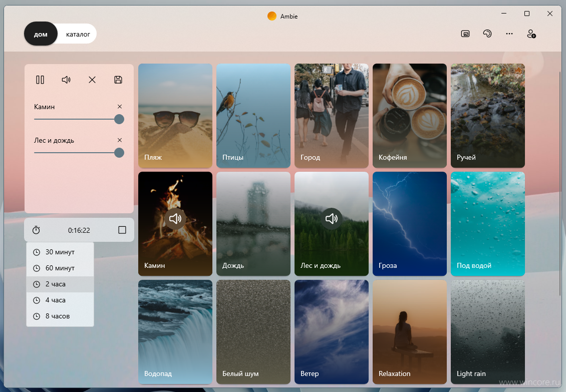The height and width of the screenshot is (392, 566).
Task: Adjust the Лес и дождь volume slider
Action: (79, 153)
